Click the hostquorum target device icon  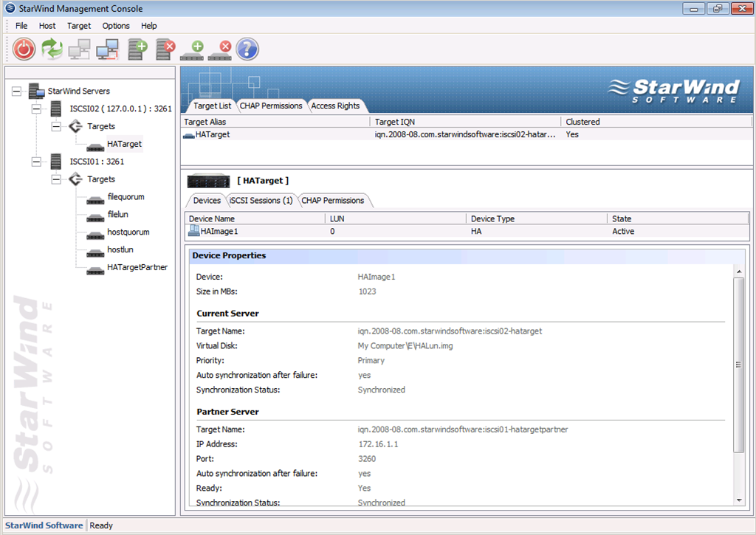click(95, 235)
